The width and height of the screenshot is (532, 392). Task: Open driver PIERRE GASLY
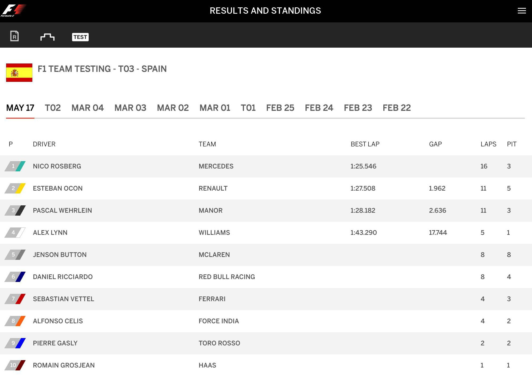coord(55,343)
